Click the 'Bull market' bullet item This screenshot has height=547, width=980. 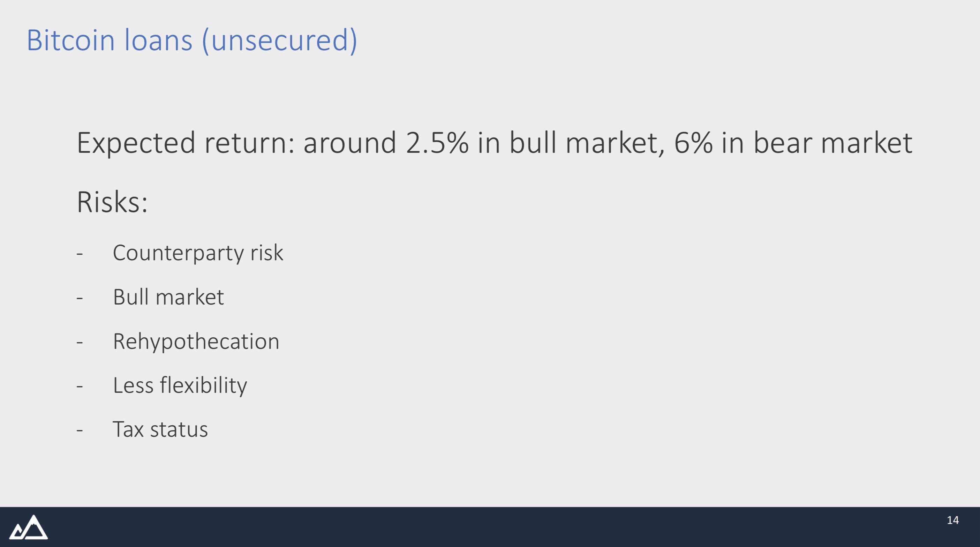(x=168, y=297)
